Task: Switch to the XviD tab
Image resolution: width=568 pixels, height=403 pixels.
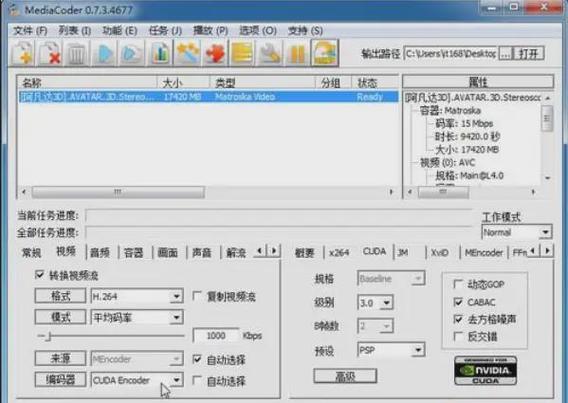Action: [439, 252]
